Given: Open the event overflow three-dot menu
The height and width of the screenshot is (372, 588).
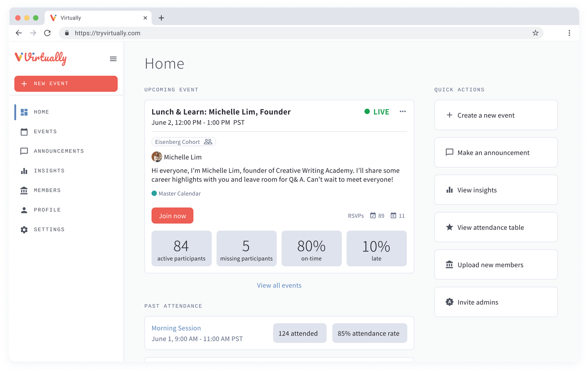Looking at the screenshot, I should (x=403, y=112).
